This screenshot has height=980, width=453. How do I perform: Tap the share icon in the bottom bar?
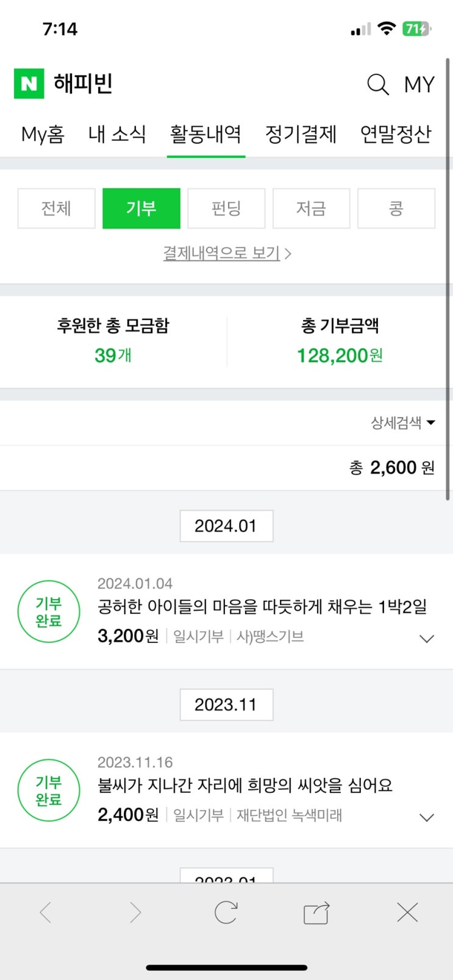pos(316,913)
